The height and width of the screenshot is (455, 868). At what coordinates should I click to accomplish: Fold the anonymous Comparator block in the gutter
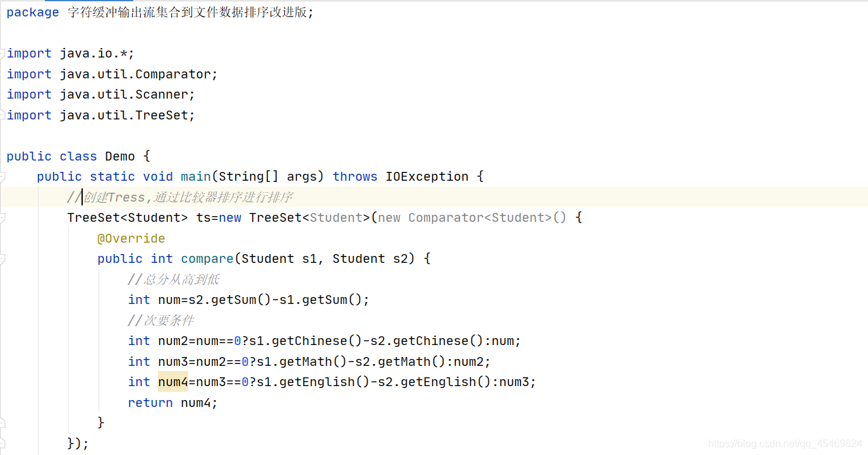pyautogui.click(x=3, y=218)
